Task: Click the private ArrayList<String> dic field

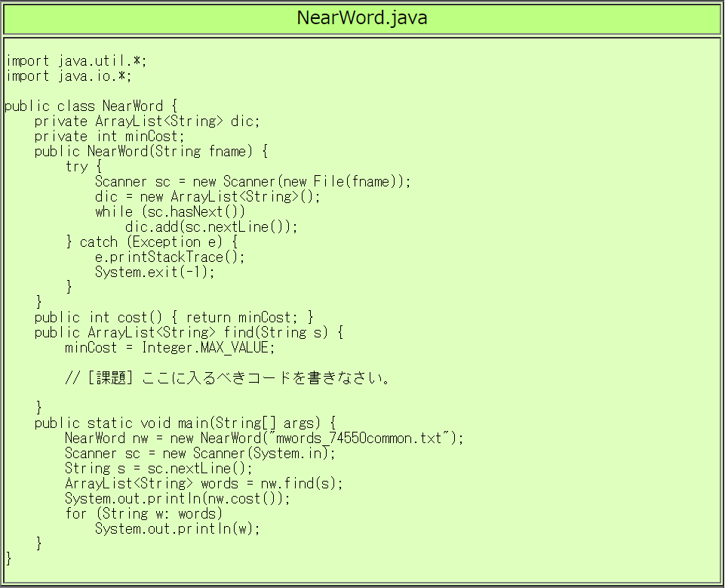Action: [147, 122]
